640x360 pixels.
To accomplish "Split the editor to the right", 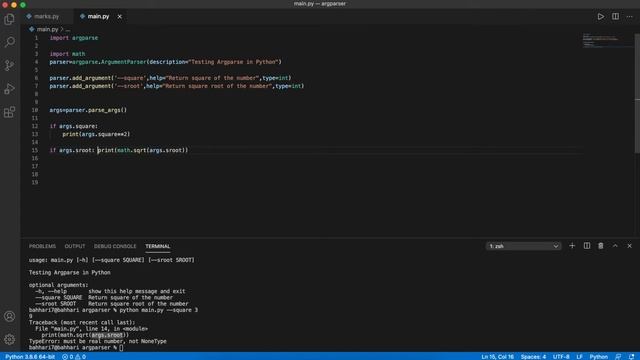I will 615,17.
